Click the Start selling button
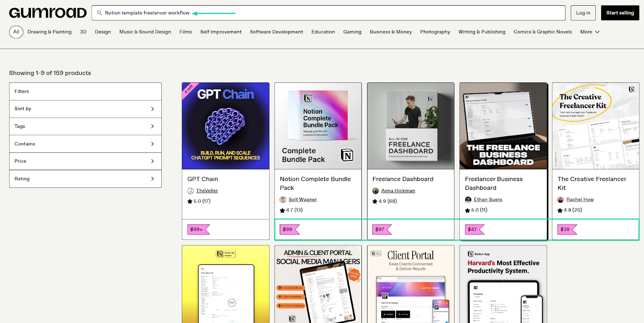644x323 pixels. point(620,13)
